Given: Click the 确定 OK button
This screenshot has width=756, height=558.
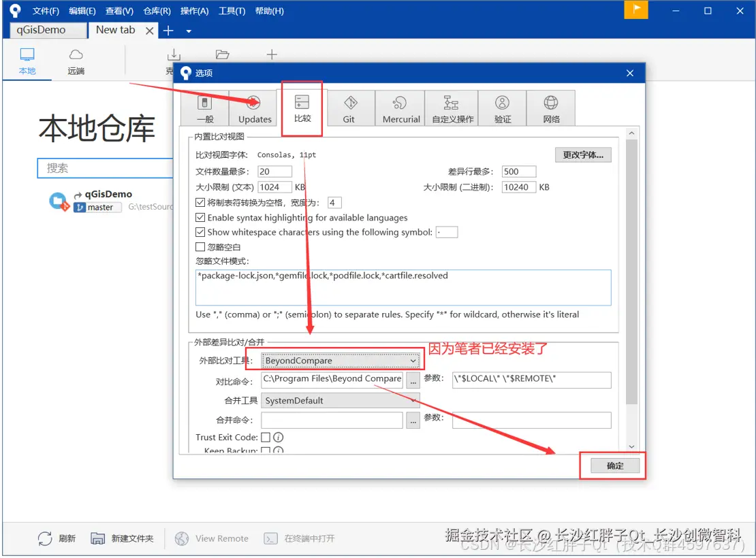Looking at the screenshot, I should [x=615, y=465].
